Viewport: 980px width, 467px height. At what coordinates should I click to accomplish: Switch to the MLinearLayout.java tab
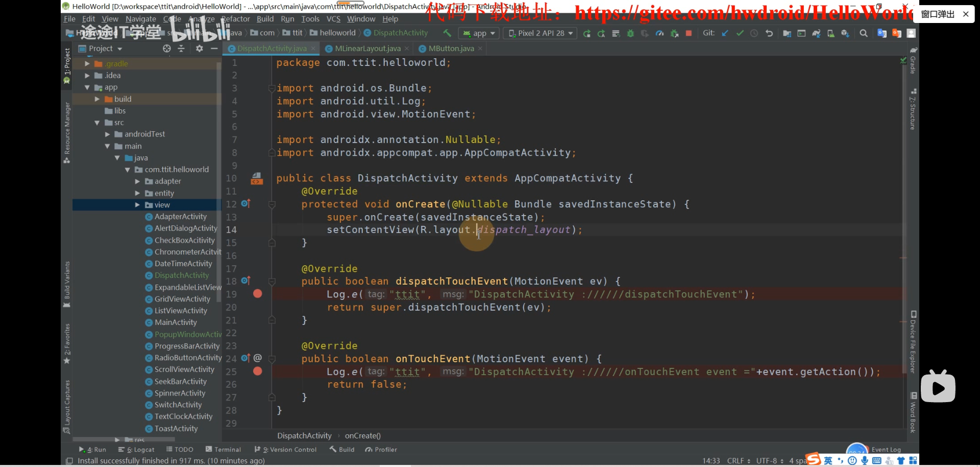[367, 49]
